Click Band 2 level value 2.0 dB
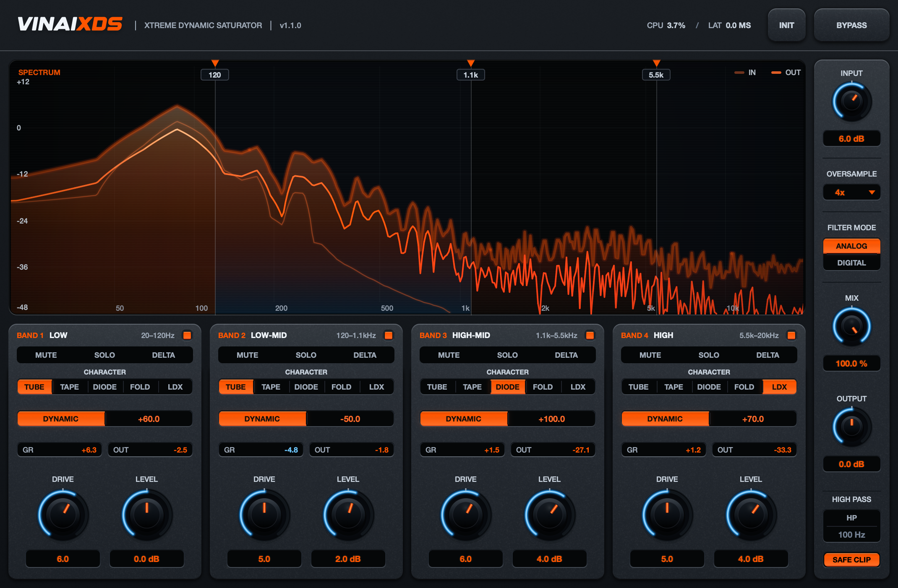 click(x=348, y=559)
